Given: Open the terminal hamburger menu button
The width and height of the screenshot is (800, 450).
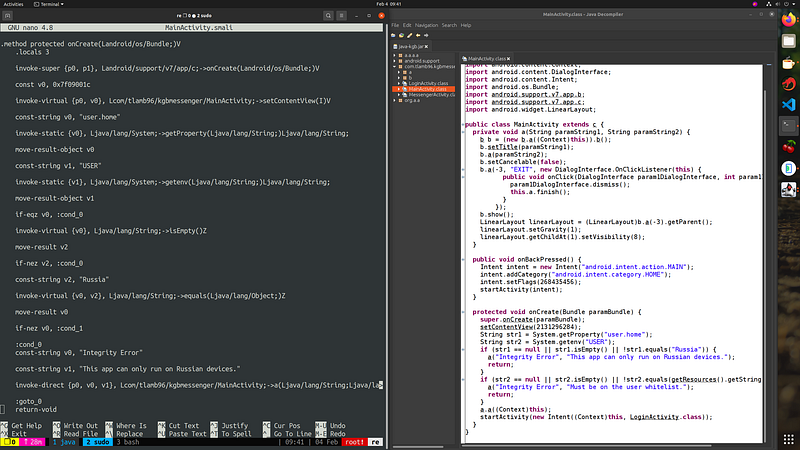Looking at the screenshot, I should 342,16.
